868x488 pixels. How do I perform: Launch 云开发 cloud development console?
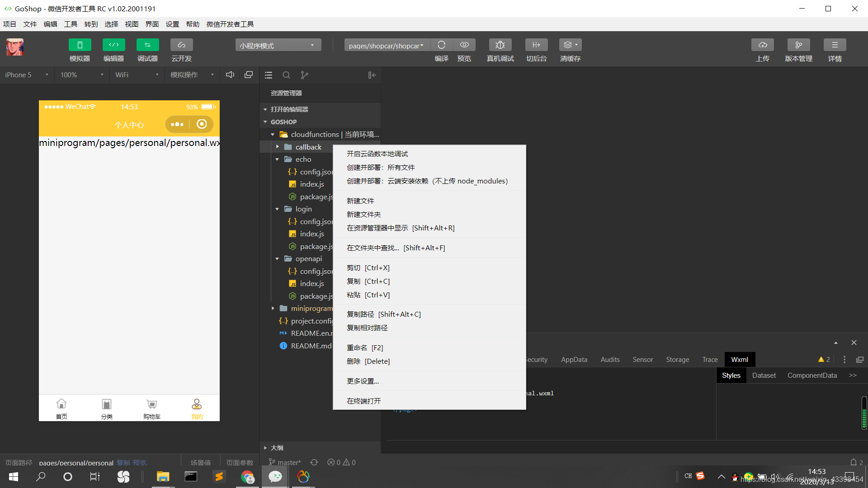pos(181,50)
